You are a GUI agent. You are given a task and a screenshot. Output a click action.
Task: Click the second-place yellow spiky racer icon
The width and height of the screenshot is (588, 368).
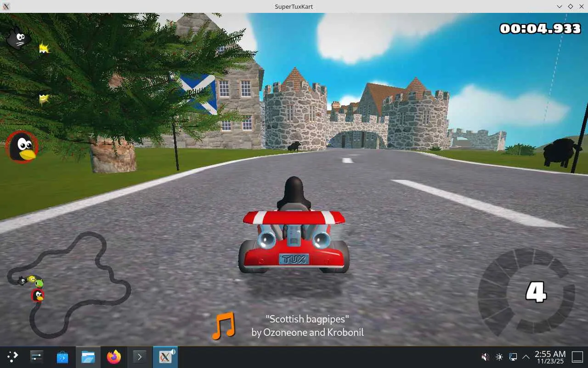click(x=44, y=48)
